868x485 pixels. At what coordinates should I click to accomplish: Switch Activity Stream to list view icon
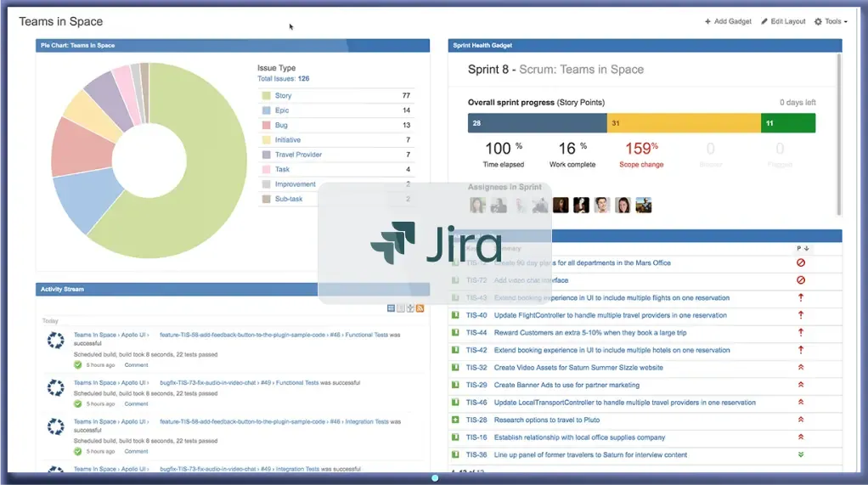point(401,307)
